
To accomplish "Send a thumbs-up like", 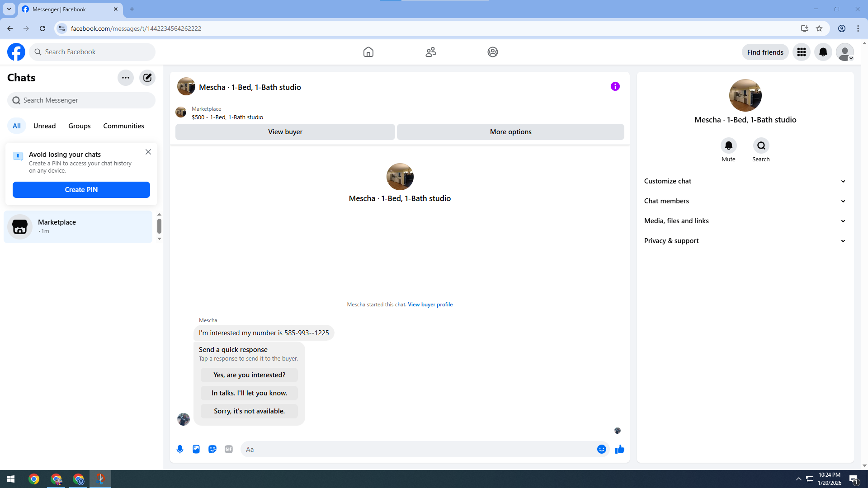I will [620, 449].
